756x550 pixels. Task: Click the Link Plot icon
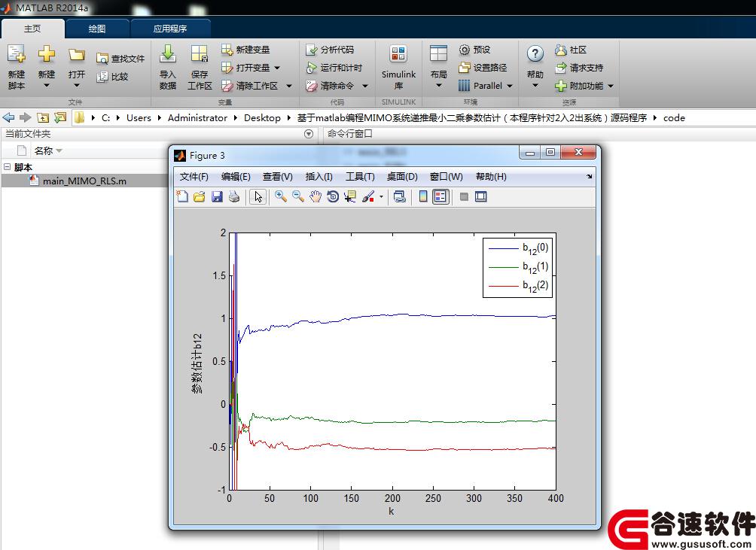(399, 196)
